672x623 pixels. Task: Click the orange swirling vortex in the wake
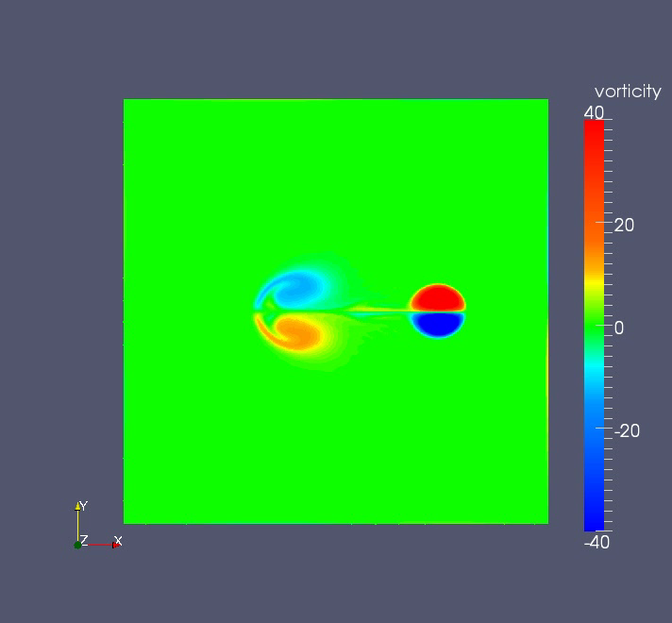[295, 332]
